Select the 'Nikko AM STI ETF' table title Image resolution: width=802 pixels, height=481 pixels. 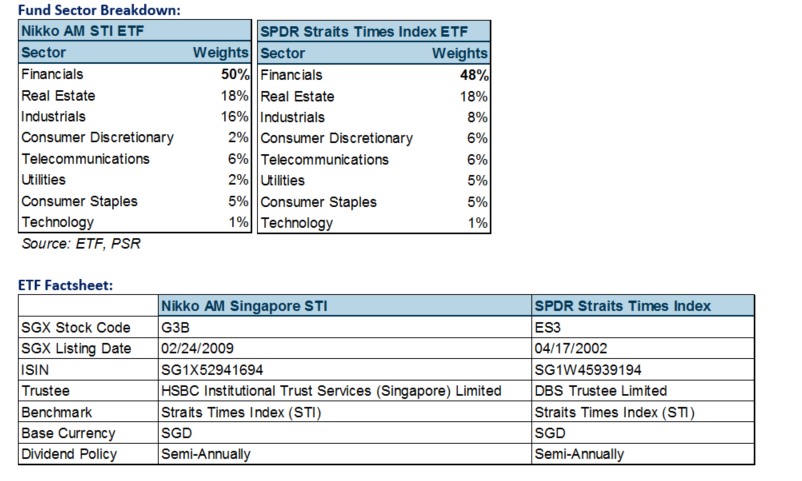click(82, 31)
